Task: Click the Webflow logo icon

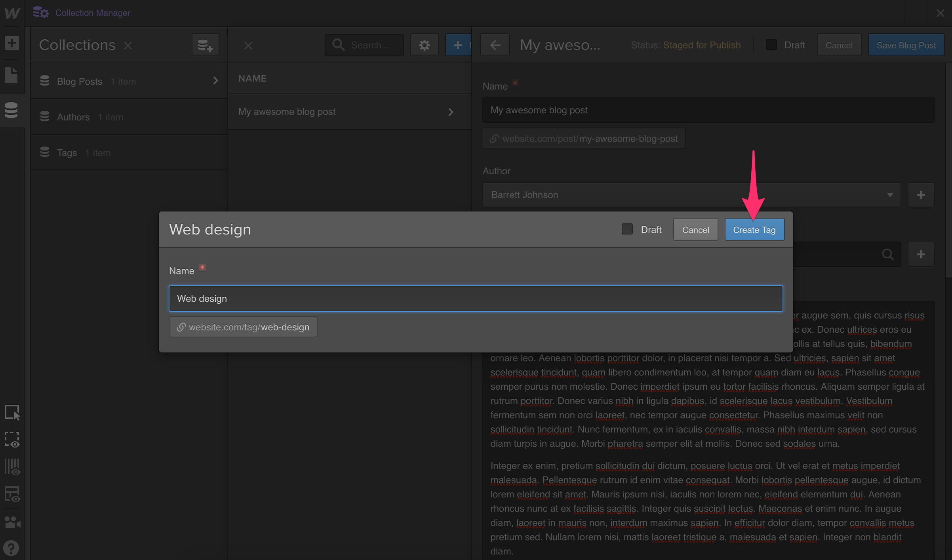Action: 12,13
